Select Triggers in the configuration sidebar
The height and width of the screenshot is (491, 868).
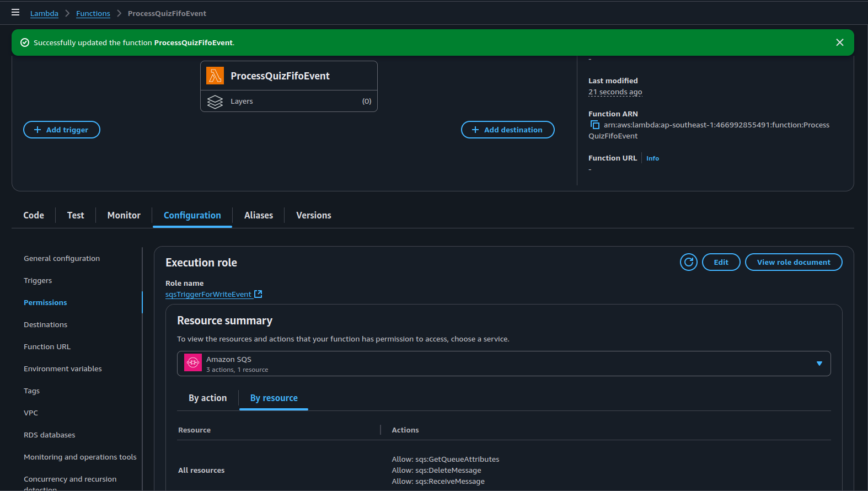[x=38, y=280]
